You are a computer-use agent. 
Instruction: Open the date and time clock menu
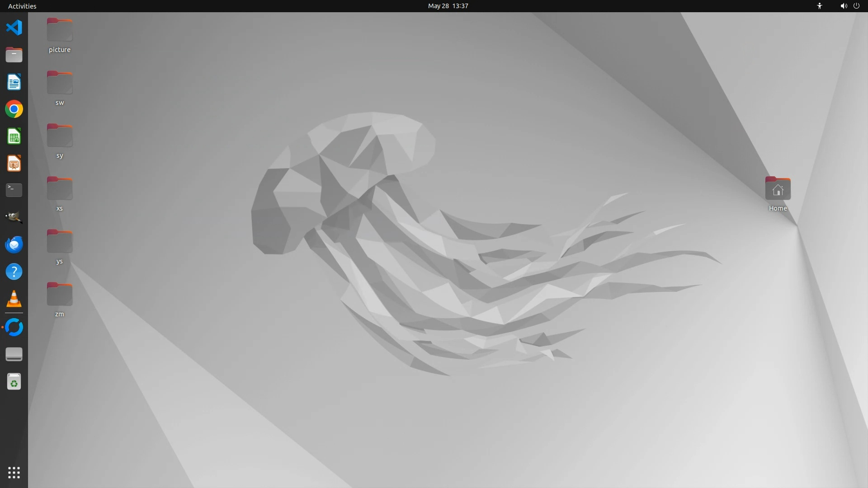pos(448,6)
